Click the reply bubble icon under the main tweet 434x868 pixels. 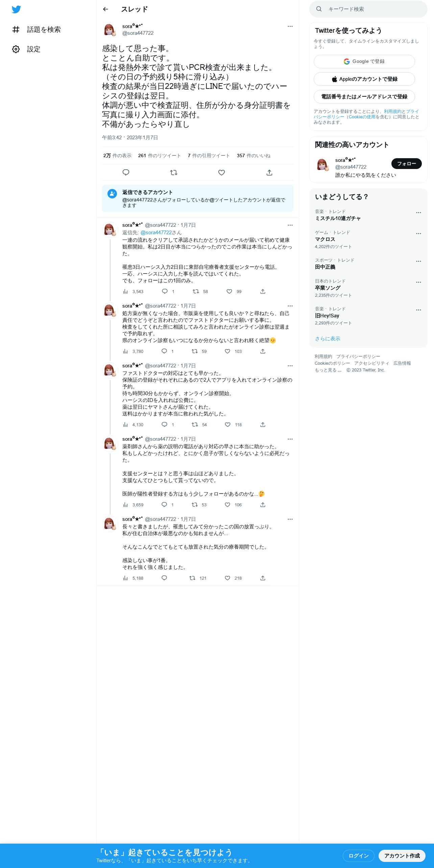126,172
